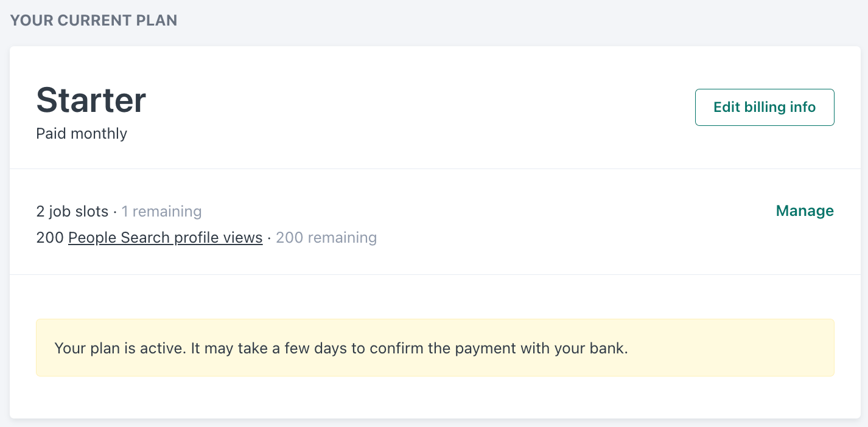Click the word 'Search' in the underlined link

click(x=145, y=238)
